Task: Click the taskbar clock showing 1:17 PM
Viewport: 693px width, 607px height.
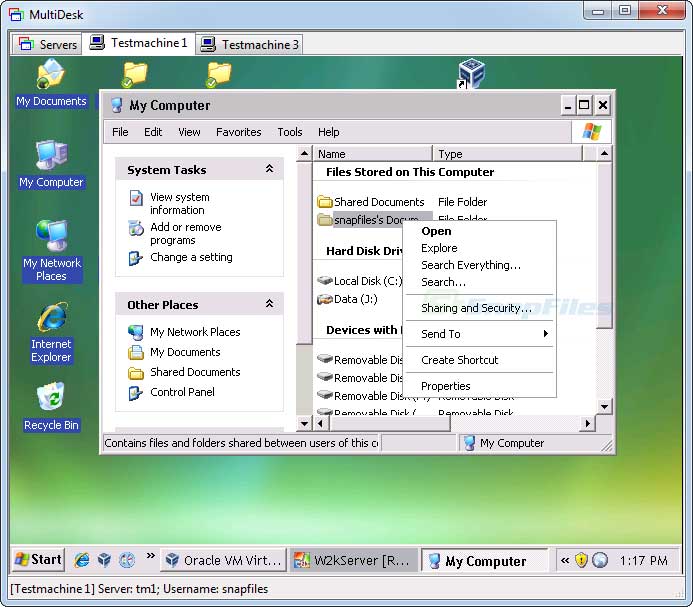Action: click(x=644, y=561)
